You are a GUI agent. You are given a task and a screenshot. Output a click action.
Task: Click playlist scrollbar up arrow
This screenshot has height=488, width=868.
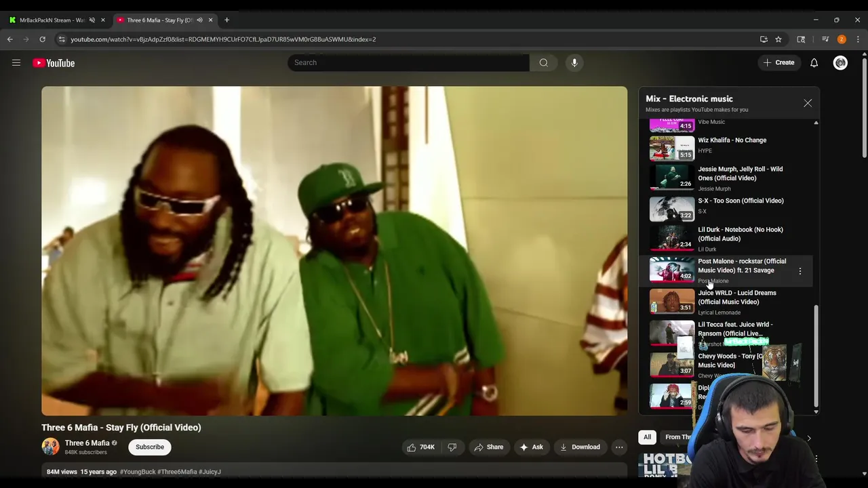click(x=816, y=123)
